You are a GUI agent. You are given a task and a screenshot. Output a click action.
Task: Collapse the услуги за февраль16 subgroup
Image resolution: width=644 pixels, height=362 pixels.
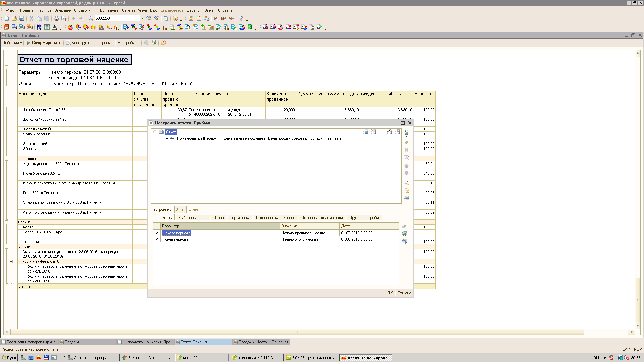click(11, 261)
